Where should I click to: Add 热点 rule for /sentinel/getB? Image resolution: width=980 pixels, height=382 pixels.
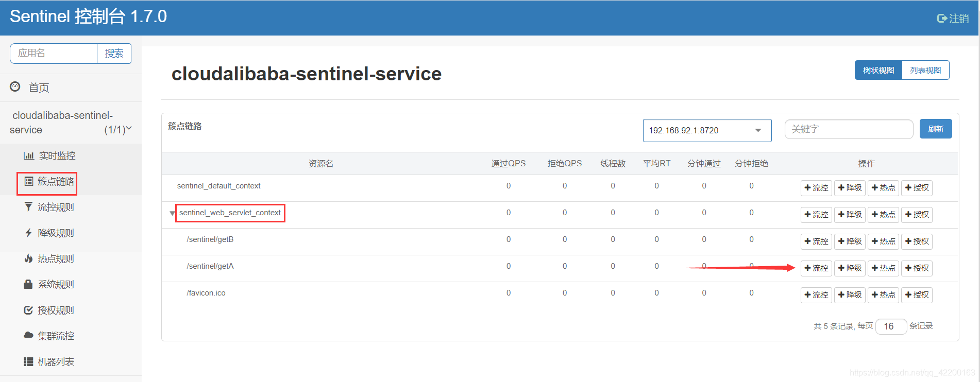[883, 241]
